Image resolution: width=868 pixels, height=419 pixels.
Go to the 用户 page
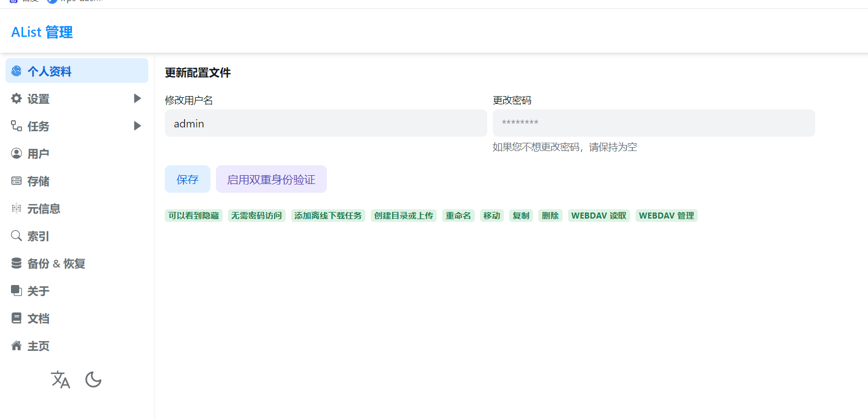(77, 153)
